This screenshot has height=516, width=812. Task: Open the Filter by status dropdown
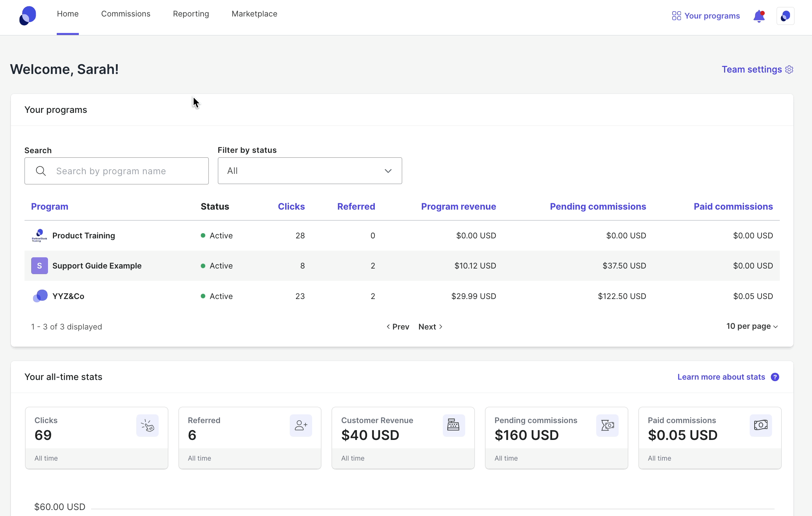coord(310,171)
